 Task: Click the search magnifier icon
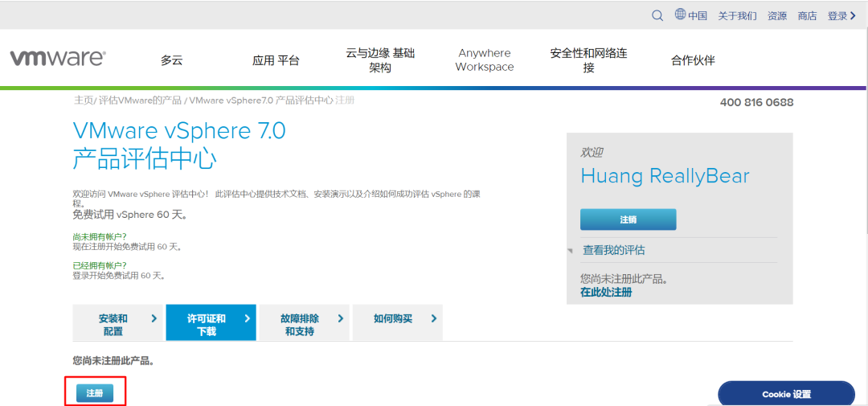(x=657, y=15)
